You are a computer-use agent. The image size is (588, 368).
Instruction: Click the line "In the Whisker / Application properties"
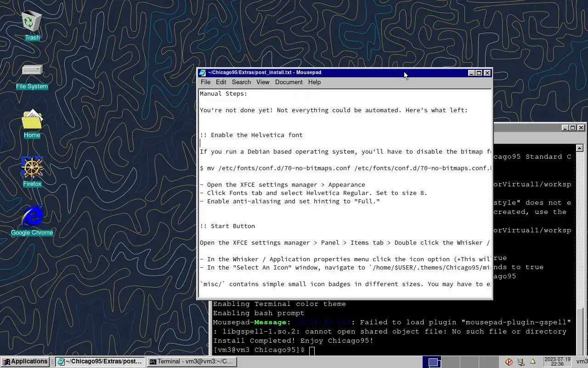[x=345, y=259]
